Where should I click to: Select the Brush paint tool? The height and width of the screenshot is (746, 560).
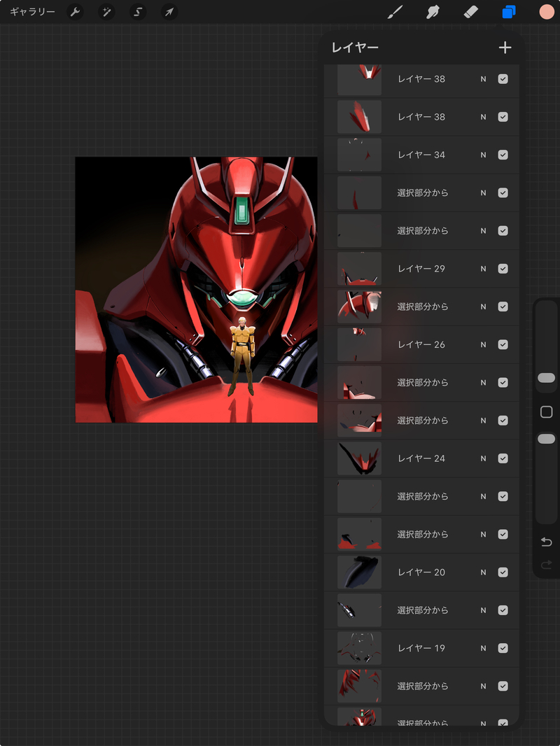pyautogui.click(x=395, y=12)
